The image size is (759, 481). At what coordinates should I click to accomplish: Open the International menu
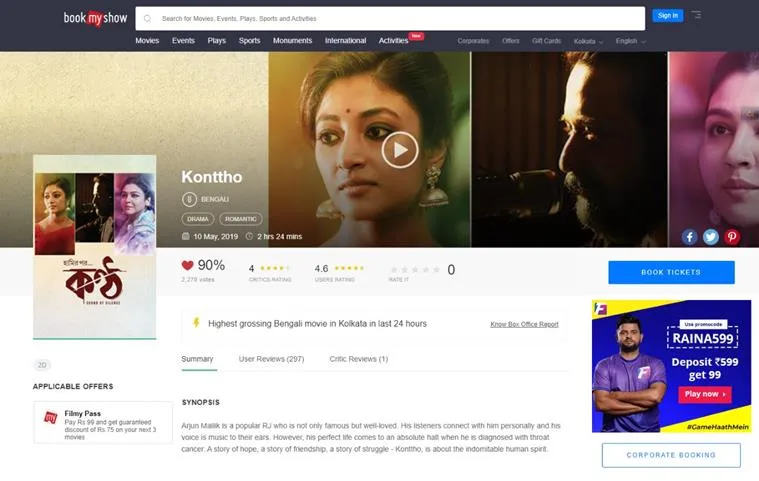pos(345,41)
